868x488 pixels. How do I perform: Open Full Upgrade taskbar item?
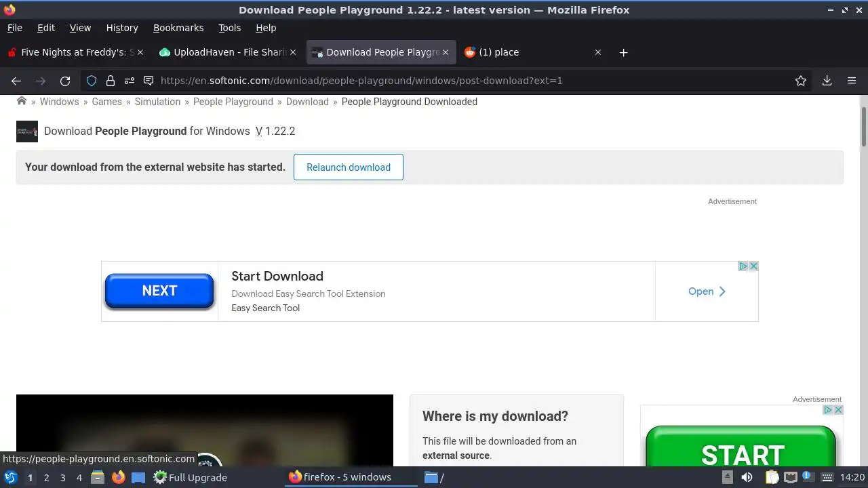click(x=191, y=477)
